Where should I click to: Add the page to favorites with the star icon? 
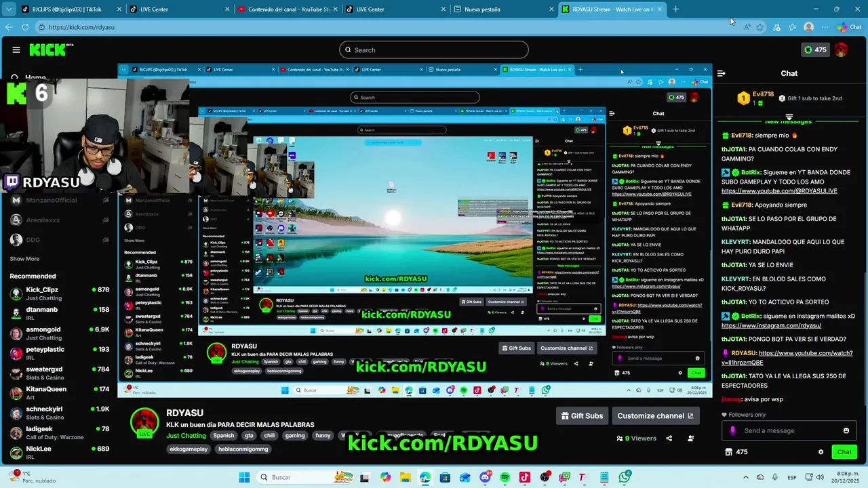click(x=760, y=27)
